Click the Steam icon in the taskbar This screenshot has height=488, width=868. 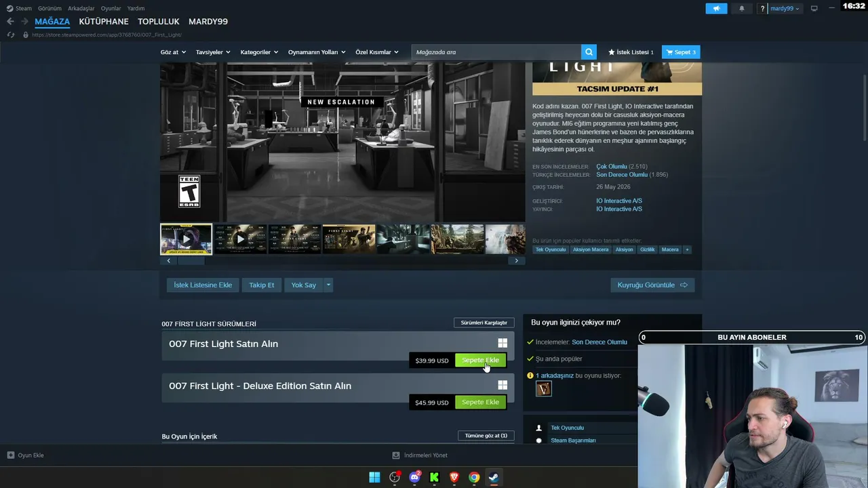coord(494,477)
